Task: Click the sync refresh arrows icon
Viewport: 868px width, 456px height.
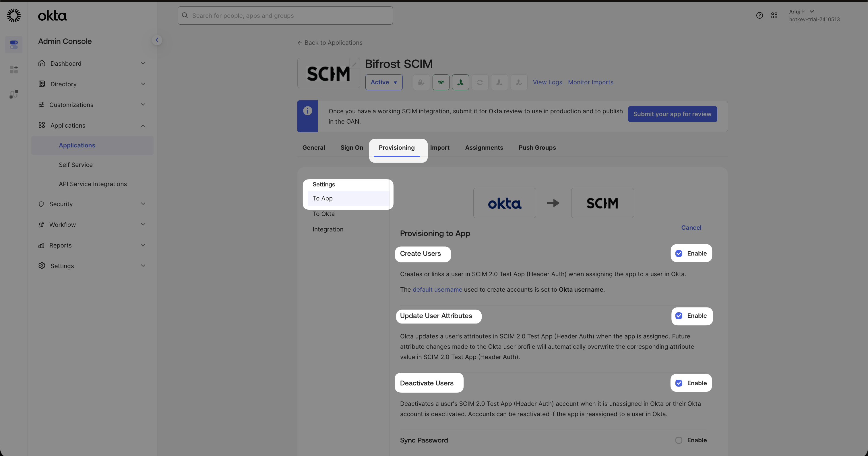Action: click(x=480, y=82)
